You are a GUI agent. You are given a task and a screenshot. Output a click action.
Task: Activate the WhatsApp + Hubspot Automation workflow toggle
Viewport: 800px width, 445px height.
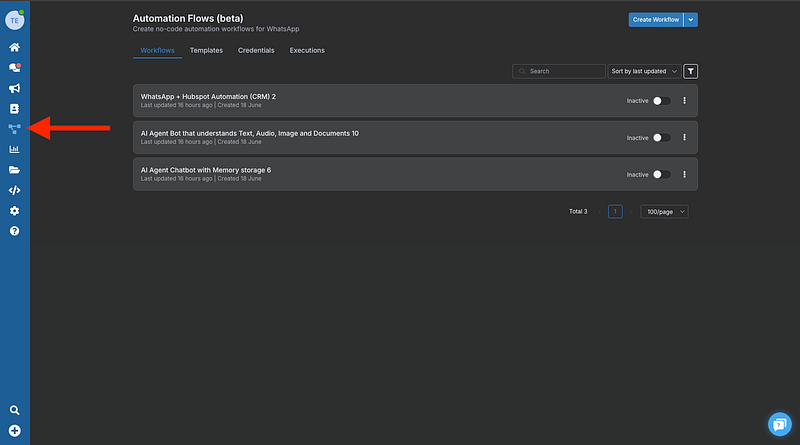(661, 100)
